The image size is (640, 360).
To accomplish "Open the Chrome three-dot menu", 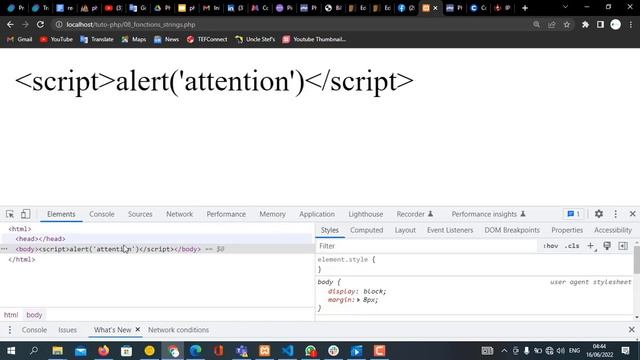I will tap(631, 24).
